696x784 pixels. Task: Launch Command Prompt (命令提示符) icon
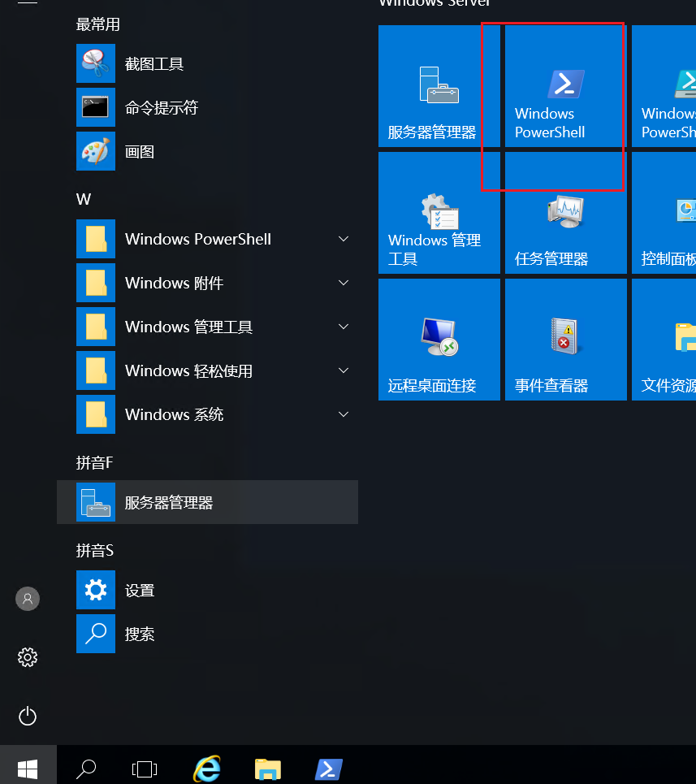coord(96,107)
